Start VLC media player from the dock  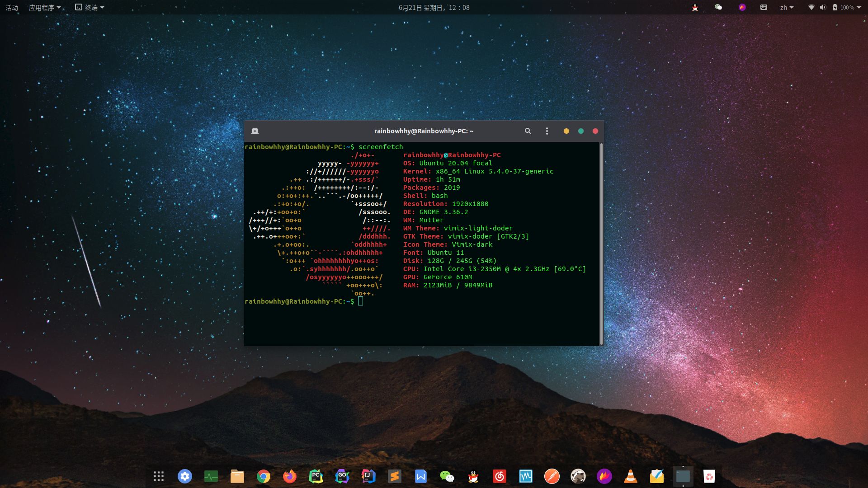click(x=630, y=476)
